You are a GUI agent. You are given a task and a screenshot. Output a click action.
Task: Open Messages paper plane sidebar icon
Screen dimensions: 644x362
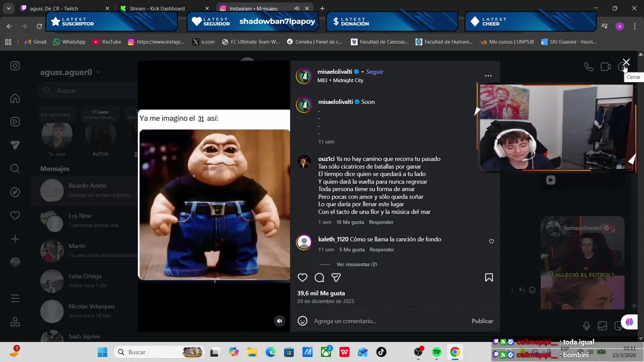click(x=15, y=145)
